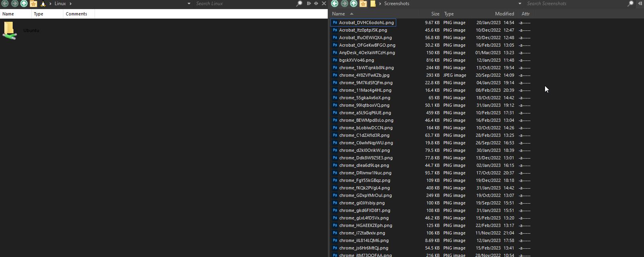Select file chrome_GDxpYMrOul.png
The height and width of the screenshot is (257, 644).
pos(365,195)
